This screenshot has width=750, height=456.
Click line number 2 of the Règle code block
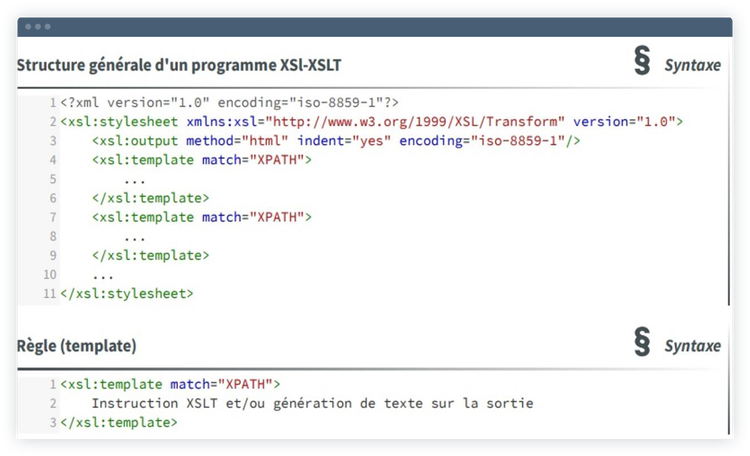[x=53, y=403]
